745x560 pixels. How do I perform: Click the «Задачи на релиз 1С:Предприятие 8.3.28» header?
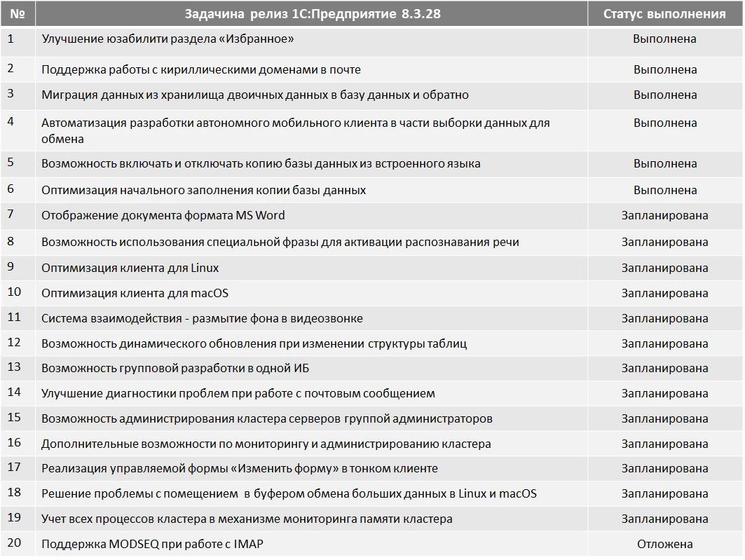click(313, 14)
